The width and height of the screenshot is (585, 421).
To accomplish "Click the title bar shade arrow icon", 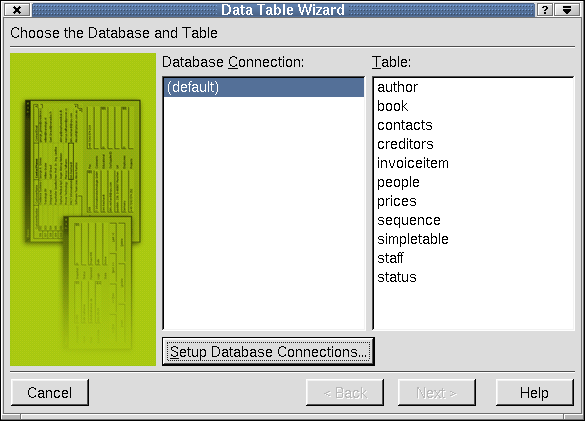I will pyautogui.click(x=567, y=10).
